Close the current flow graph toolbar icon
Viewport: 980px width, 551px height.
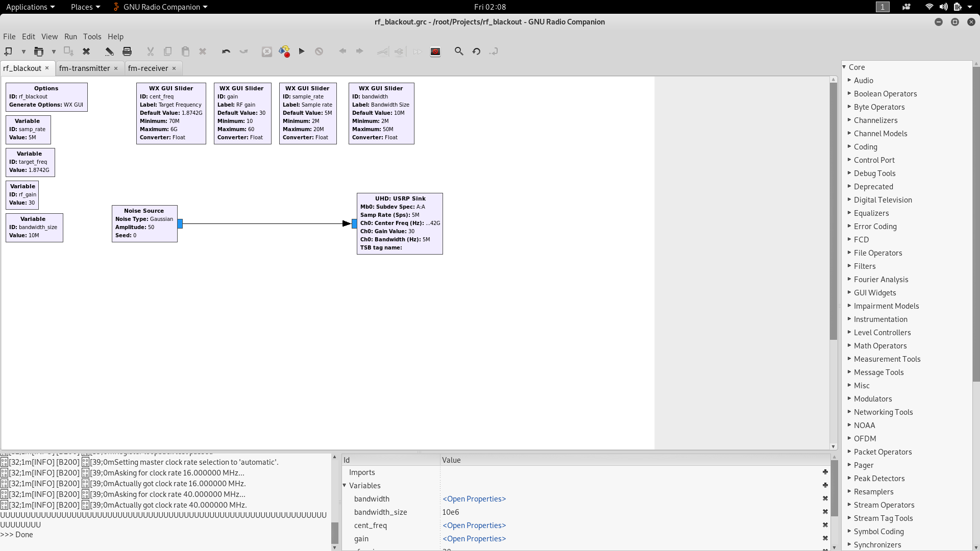(86, 52)
